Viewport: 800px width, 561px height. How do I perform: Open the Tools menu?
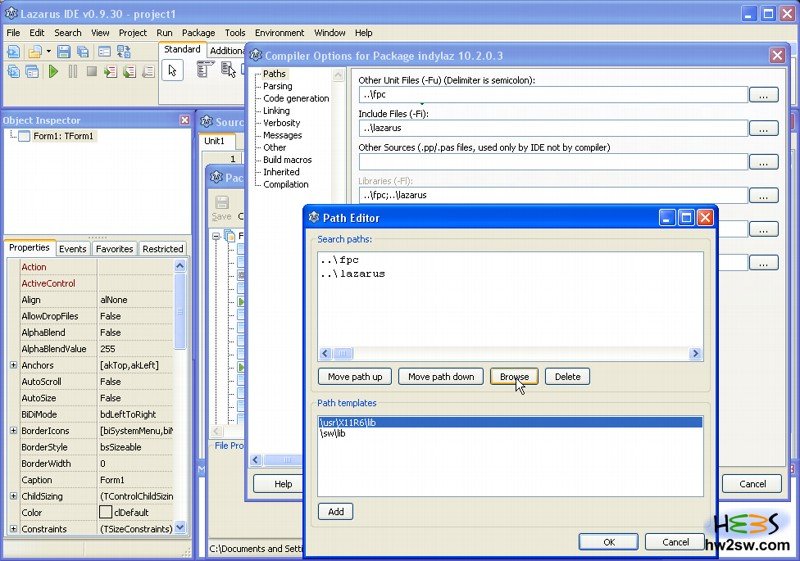(235, 33)
